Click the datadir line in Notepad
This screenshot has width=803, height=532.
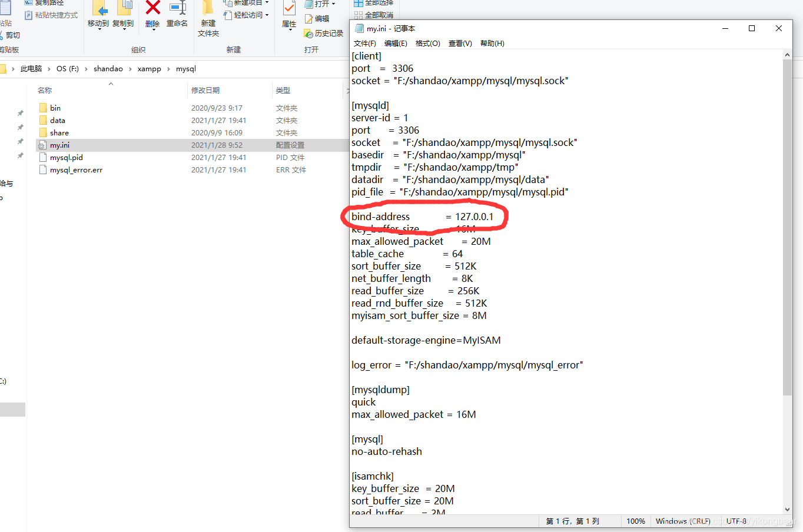click(x=450, y=179)
